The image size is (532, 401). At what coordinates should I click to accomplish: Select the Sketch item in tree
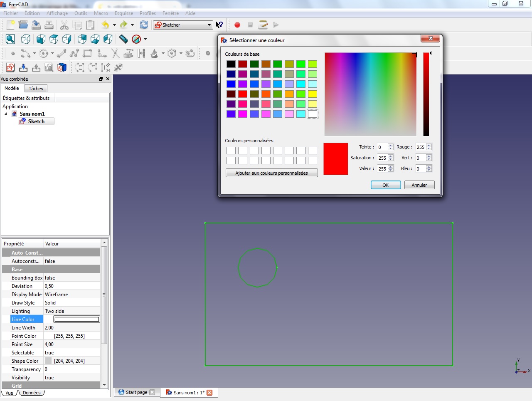[36, 121]
